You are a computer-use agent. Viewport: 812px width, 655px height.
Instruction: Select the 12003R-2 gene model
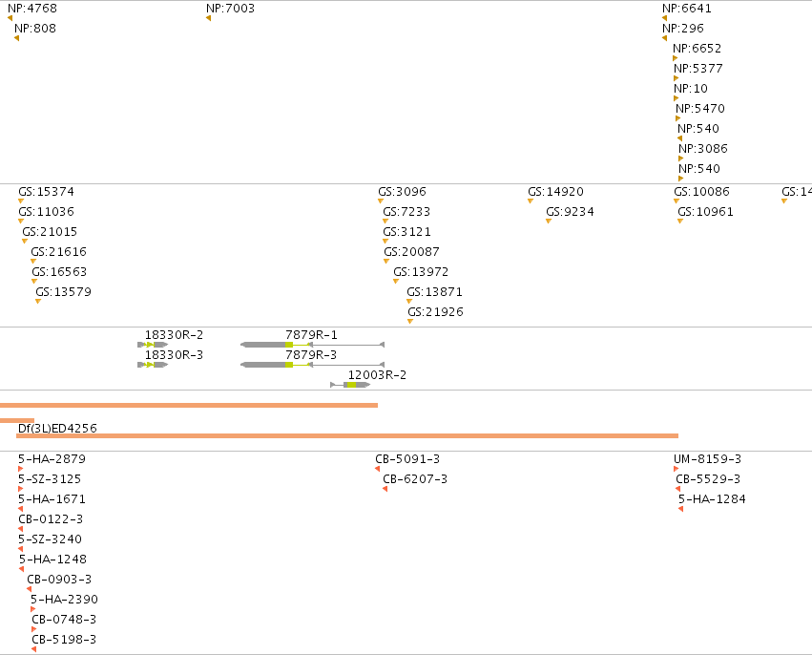pos(350,385)
